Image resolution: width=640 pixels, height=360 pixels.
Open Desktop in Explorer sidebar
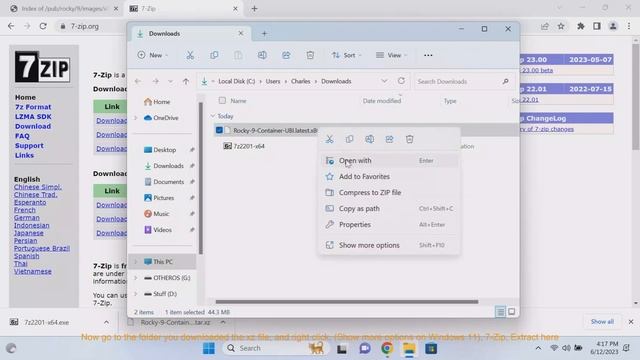pos(164,150)
